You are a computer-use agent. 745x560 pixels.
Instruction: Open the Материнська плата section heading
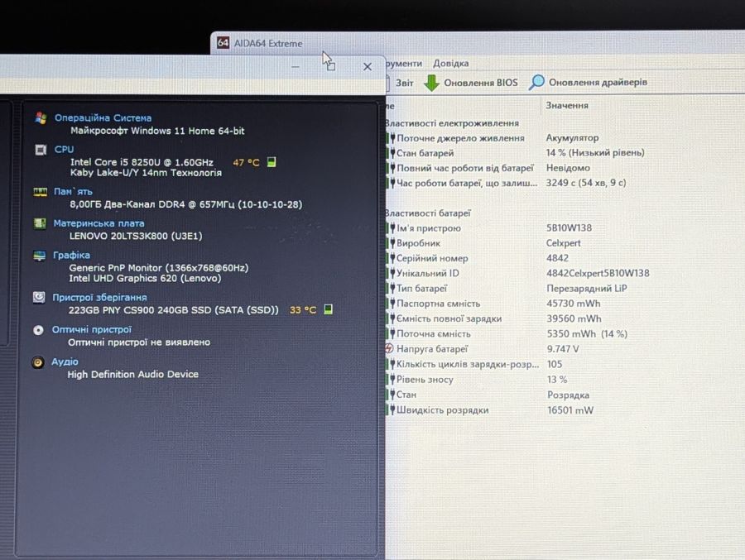tap(99, 223)
